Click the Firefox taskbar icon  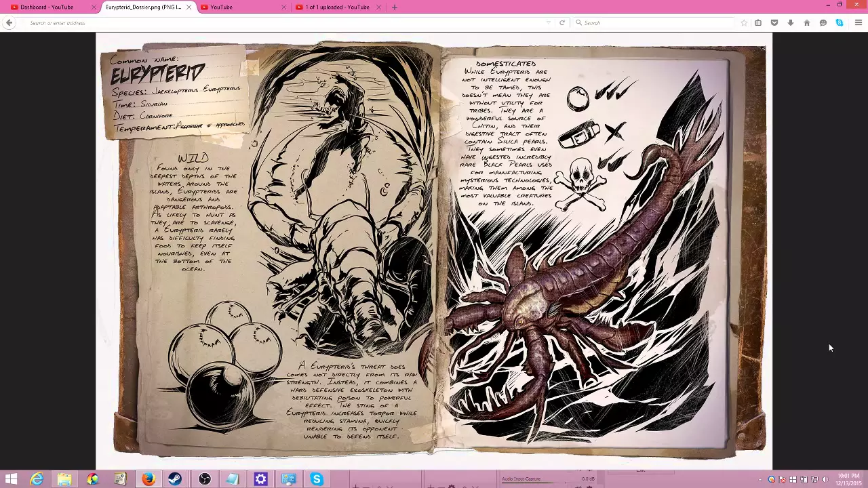(149, 479)
